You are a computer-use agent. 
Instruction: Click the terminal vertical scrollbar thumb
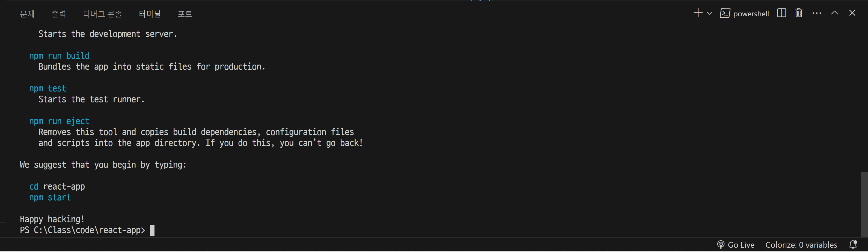tap(864, 204)
